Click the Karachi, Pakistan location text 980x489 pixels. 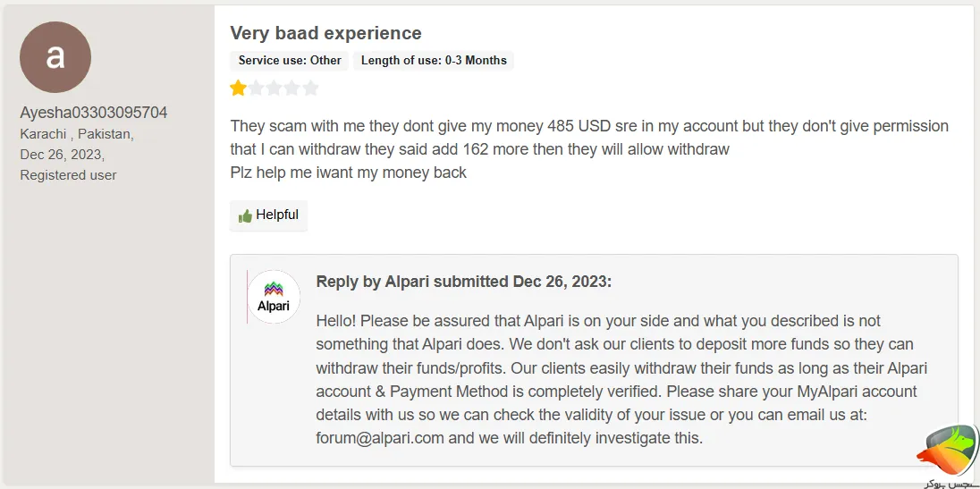[77, 134]
